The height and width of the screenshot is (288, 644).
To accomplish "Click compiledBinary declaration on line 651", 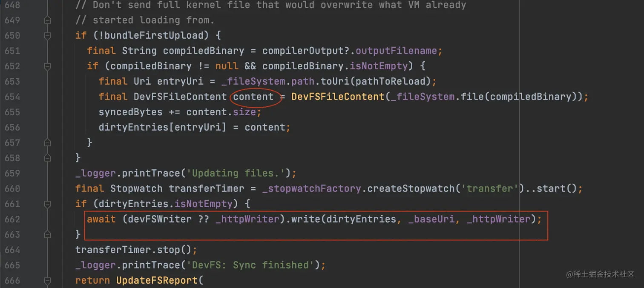I will (204, 51).
